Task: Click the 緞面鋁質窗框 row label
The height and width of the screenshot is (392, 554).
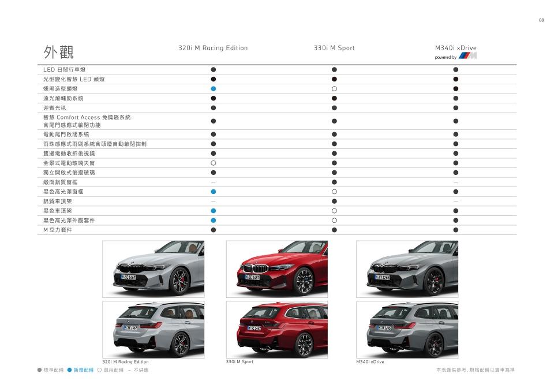Action: 61,182
